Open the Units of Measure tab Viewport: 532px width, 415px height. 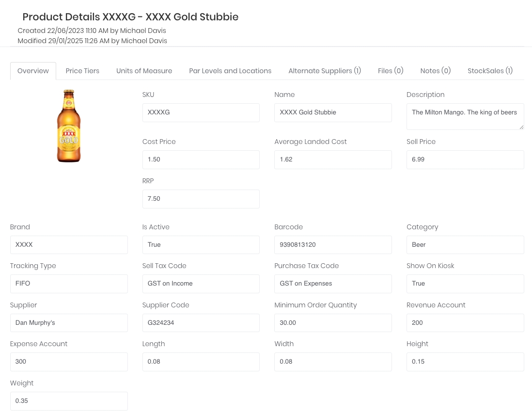144,71
